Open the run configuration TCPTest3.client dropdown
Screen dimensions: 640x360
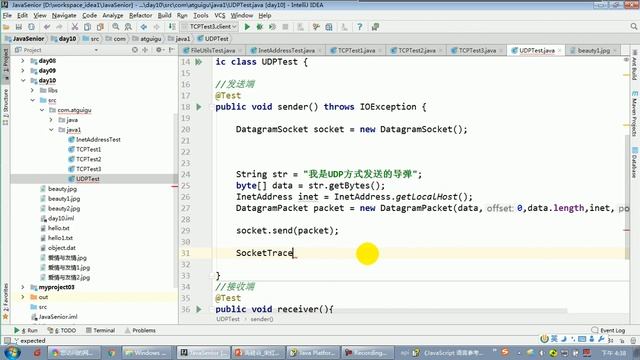point(209,27)
